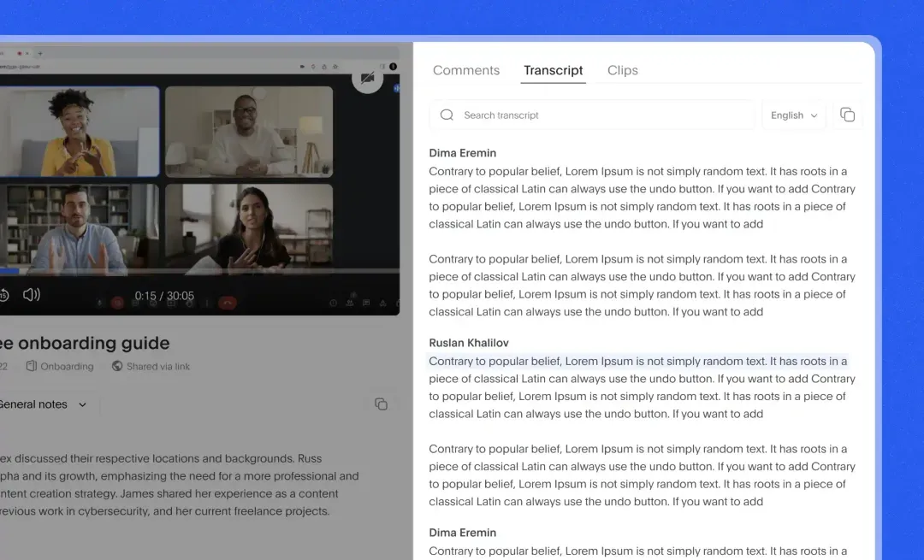Image resolution: width=924 pixels, height=560 pixels.
Task: Click the highlighted transcript line under Ruslan Khalilov
Action: point(637,362)
